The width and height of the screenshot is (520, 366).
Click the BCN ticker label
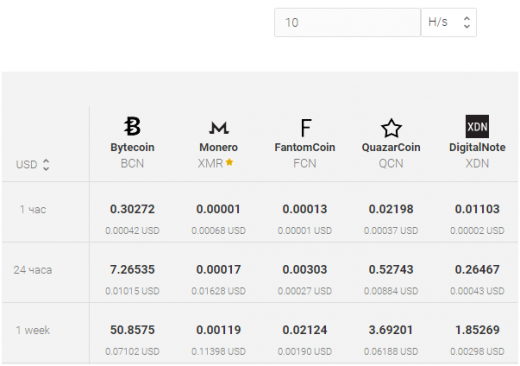pyautogui.click(x=132, y=163)
